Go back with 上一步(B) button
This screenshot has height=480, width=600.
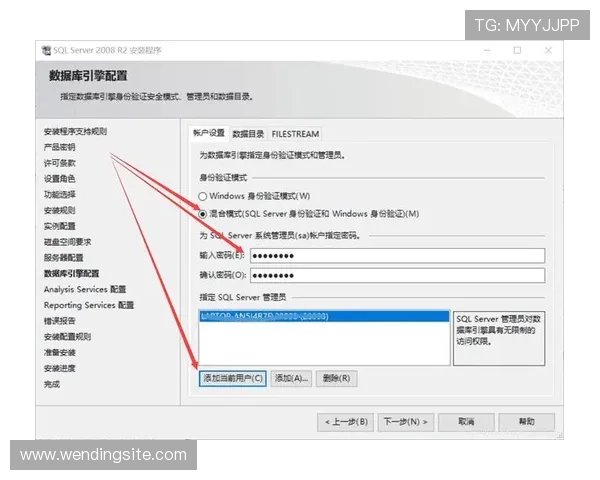(346, 422)
